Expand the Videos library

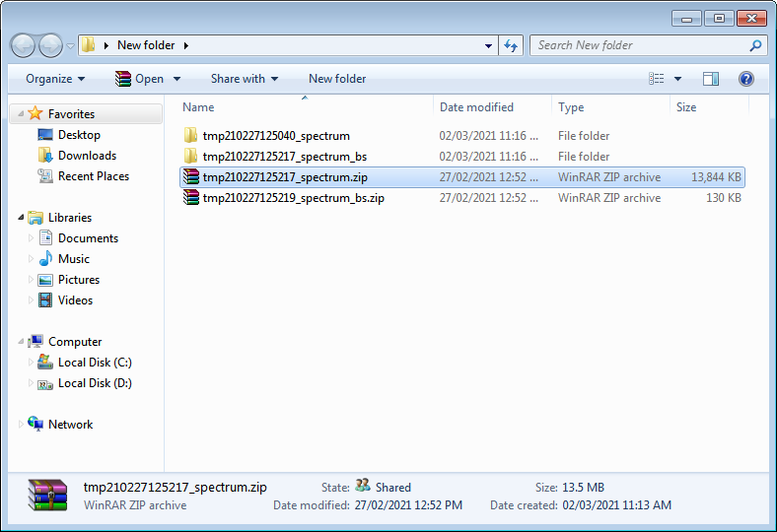point(31,300)
